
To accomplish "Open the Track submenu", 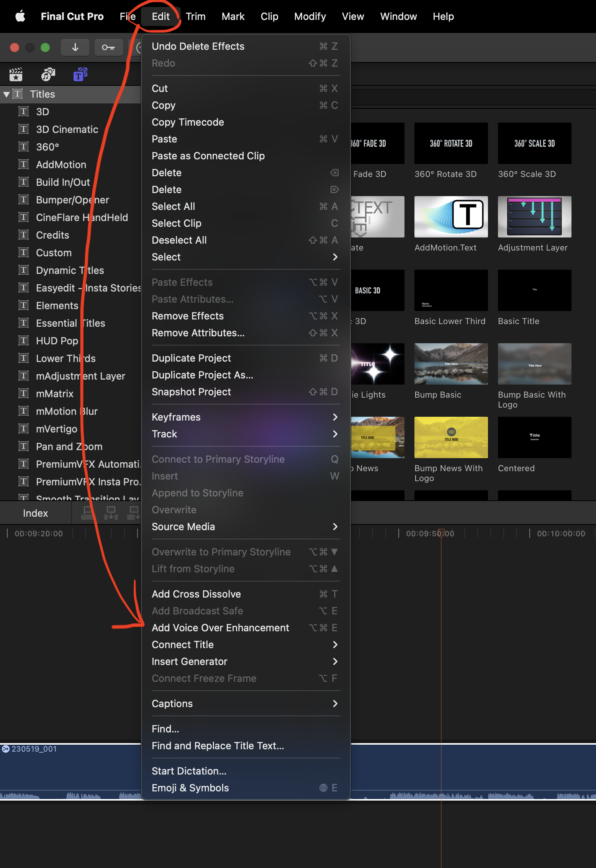I will click(x=246, y=434).
